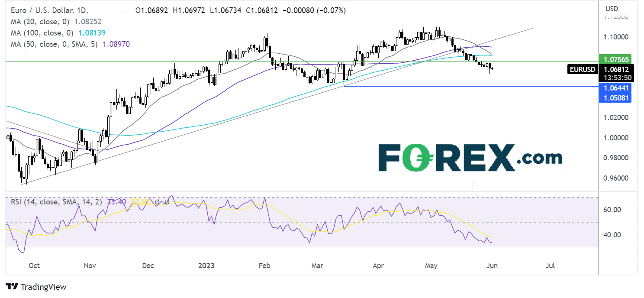Click the 1.00000 price axis label
This screenshot has height=298, width=644.
[x=617, y=138]
